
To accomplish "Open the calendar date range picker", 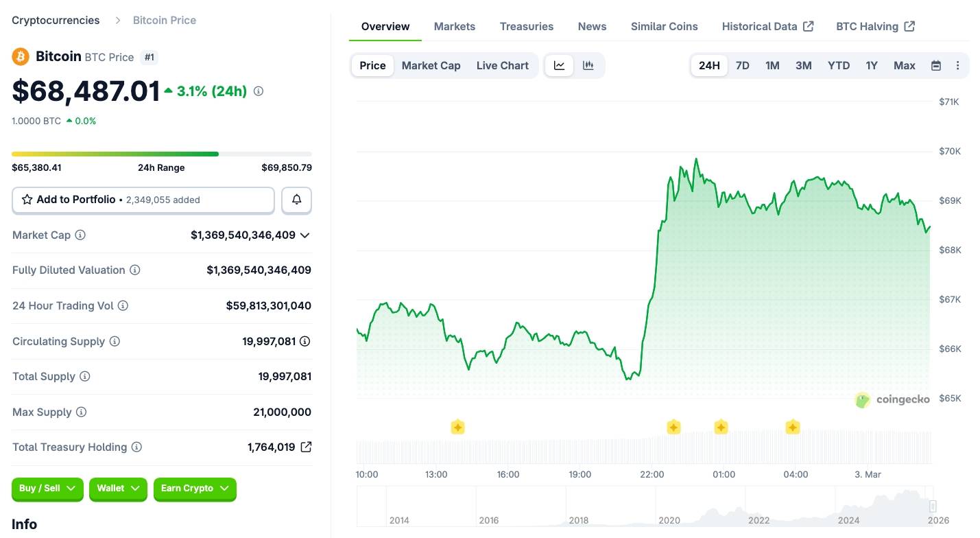I will click(936, 65).
